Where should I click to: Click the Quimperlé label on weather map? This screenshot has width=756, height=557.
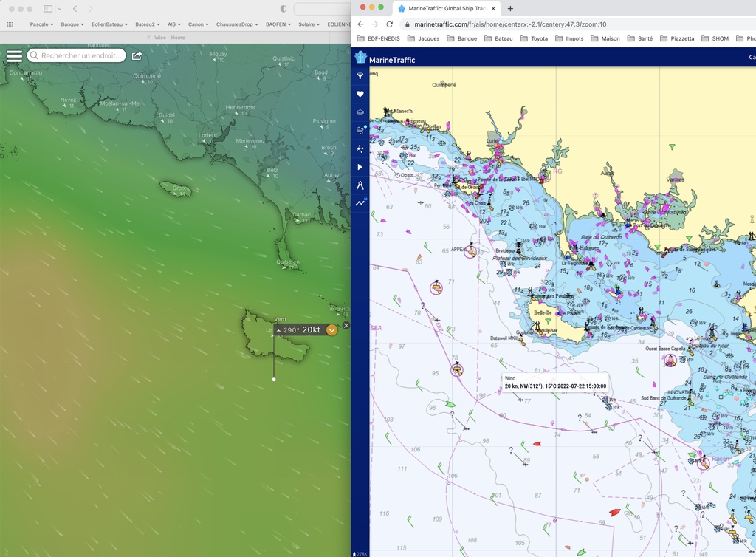tap(147, 75)
